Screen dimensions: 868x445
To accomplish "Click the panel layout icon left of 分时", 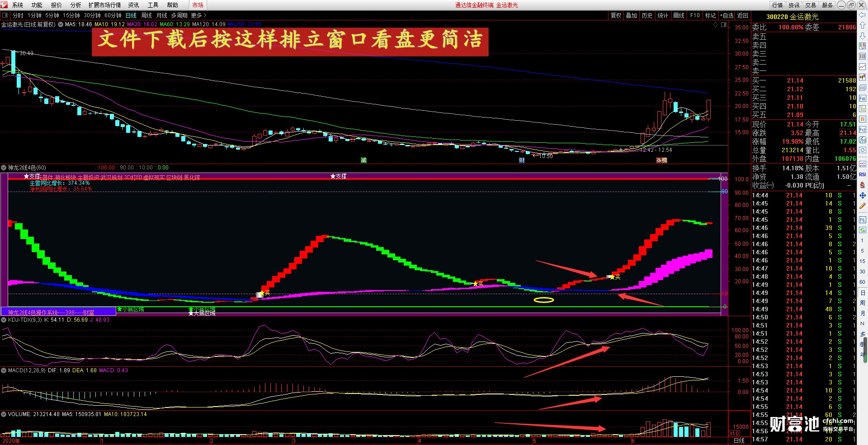I will (x=5, y=15).
